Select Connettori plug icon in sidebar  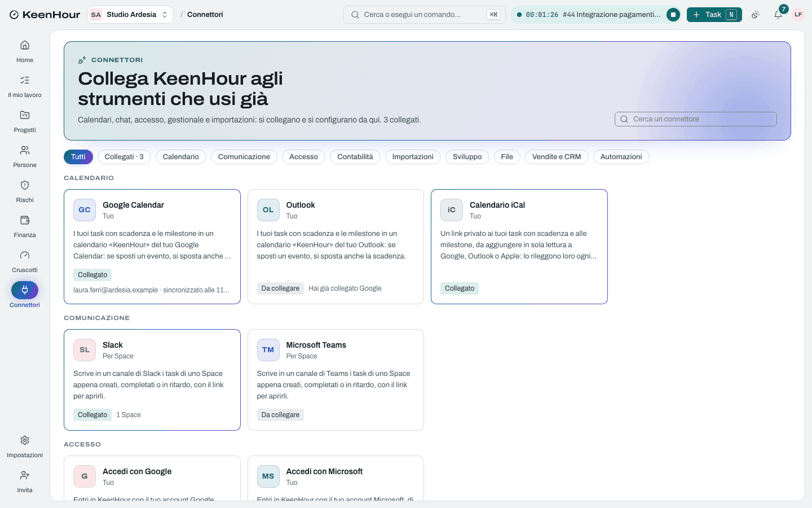click(x=25, y=290)
